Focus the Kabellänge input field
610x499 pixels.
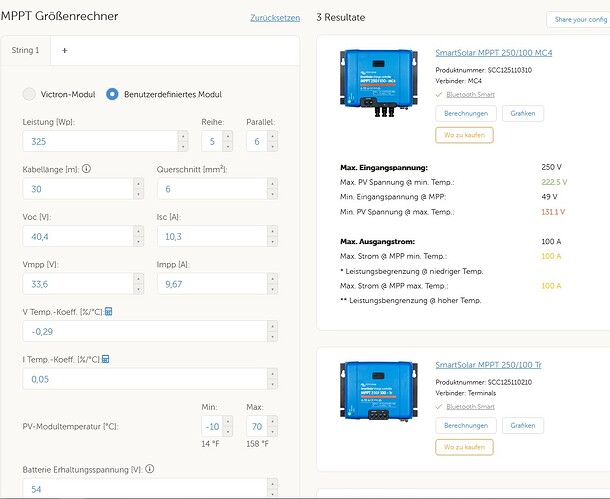tap(78, 189)
